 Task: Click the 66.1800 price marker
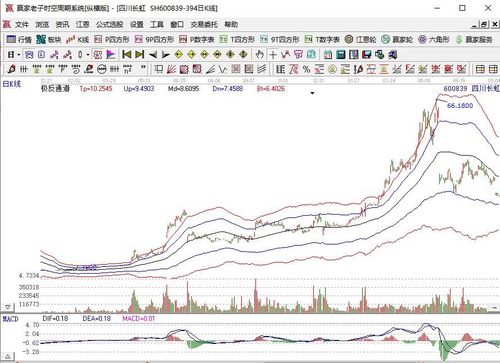[x=460, y=105]
